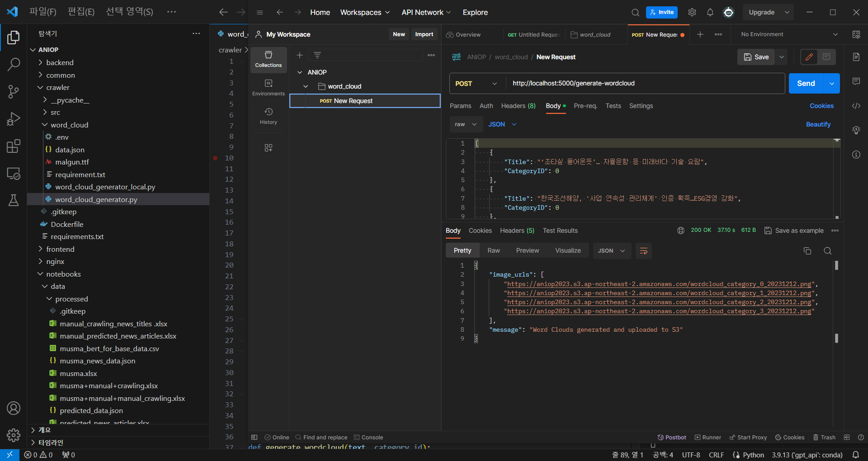
Task: Click the edit pencil icon near Save
Action: click(809, 57)
